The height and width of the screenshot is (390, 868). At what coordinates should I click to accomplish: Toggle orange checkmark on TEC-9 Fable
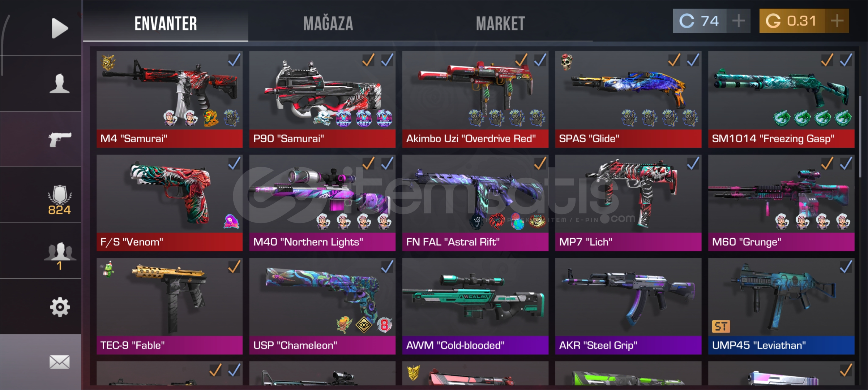[234, 267]
